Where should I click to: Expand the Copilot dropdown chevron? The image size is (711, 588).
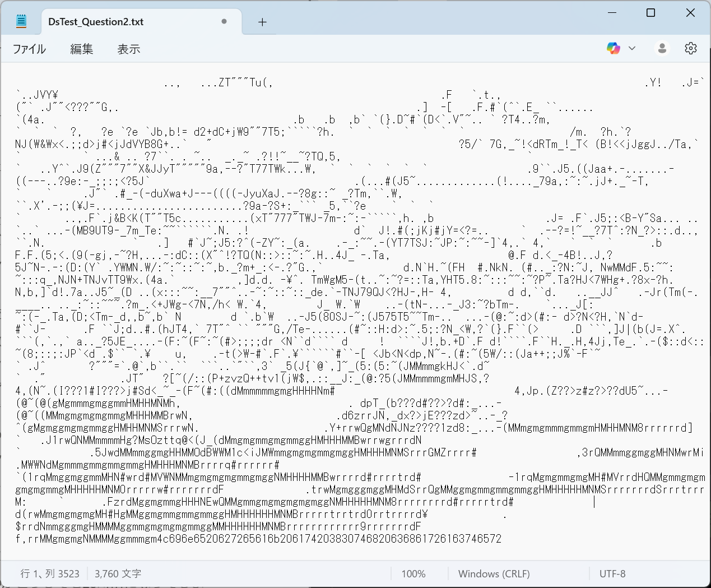(x=632, y=48)
